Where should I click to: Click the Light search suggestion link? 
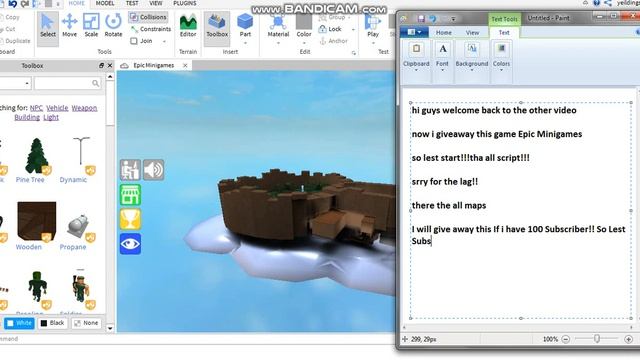point(51,117)
